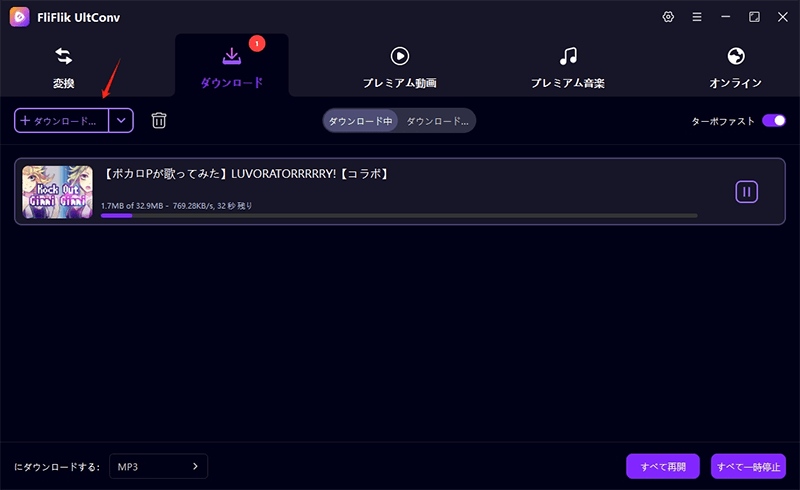Open the settings gear icon
Screen dimensions: 800x490
tap(668, 17)
